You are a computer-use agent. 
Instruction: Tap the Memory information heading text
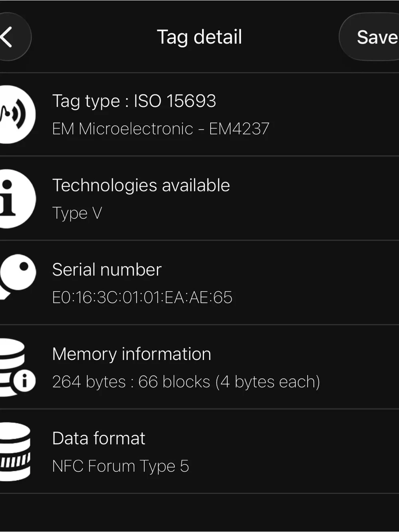[132, 354]
